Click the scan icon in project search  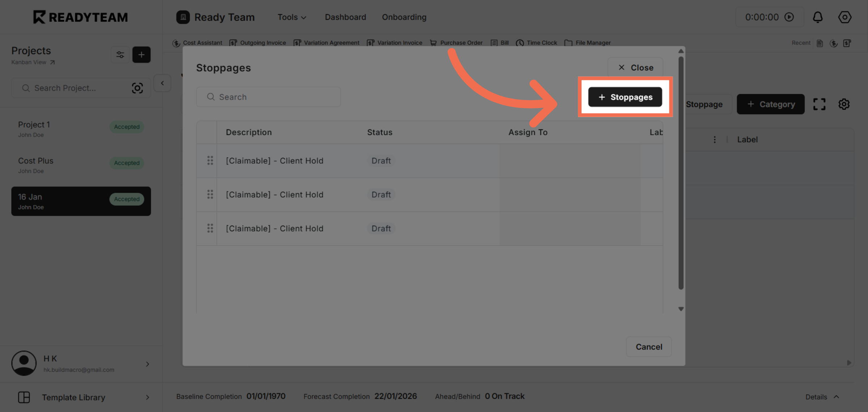pos(137,88)
